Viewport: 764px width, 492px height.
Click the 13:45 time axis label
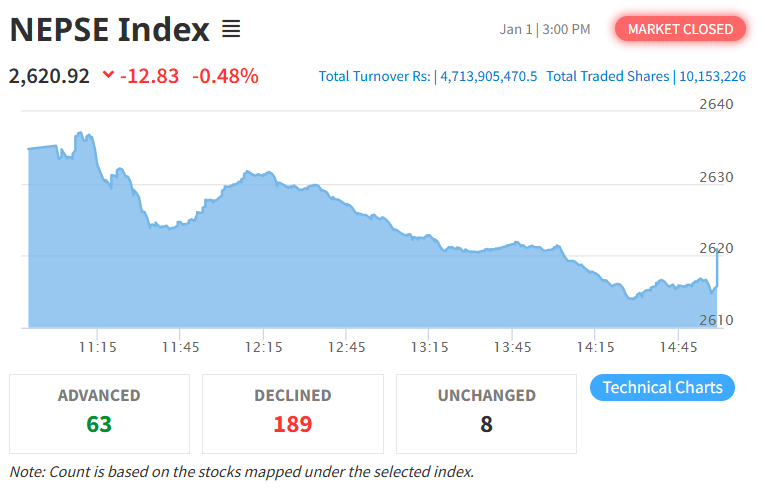point(511,347)
